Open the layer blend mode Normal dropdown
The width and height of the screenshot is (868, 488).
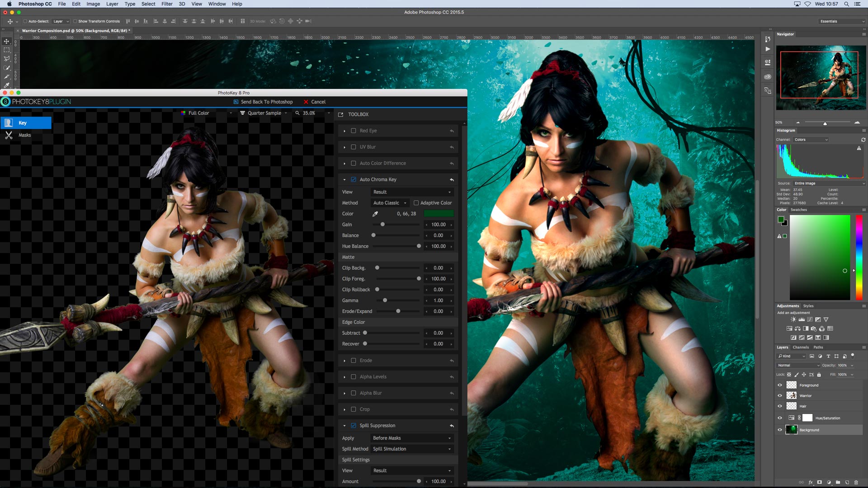(x=798, y=366)
